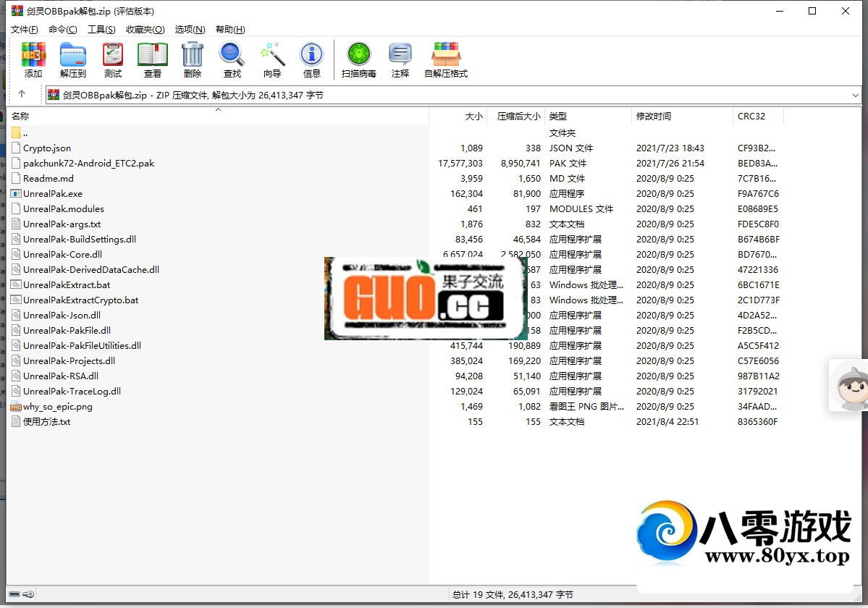
Task: Click the key icon in the status bar
Action: click(x=28, y=594)
